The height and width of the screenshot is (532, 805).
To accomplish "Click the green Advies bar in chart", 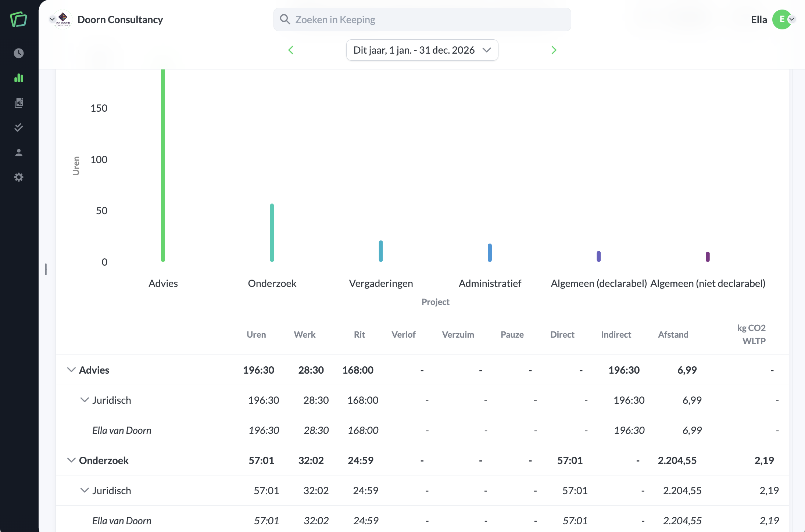I will coord(163,165).
